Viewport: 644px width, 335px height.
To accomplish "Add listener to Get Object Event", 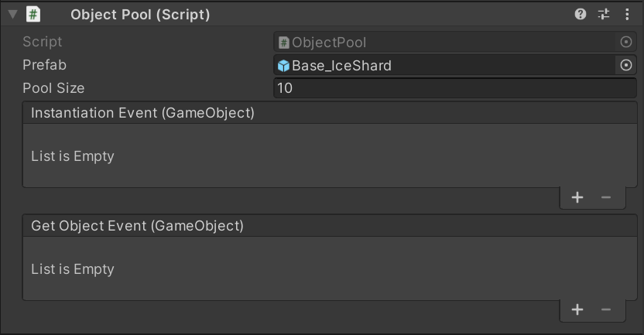I will [577, 310].
